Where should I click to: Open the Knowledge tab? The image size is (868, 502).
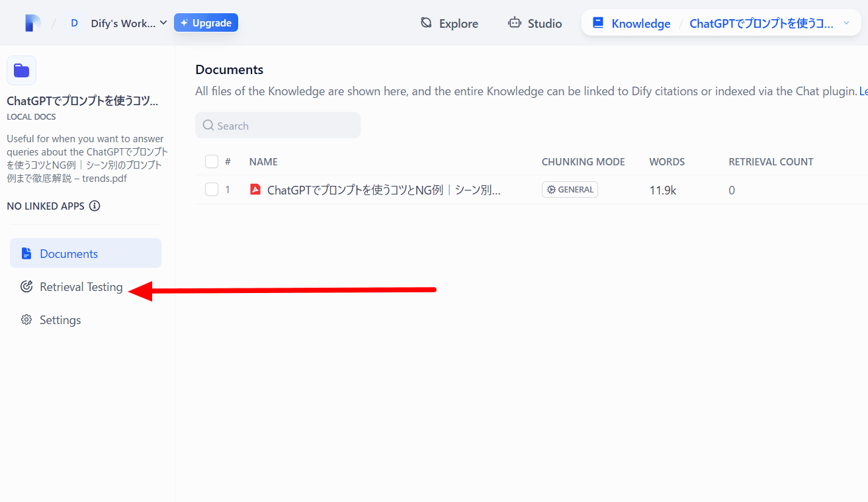(x=632, y=23)
